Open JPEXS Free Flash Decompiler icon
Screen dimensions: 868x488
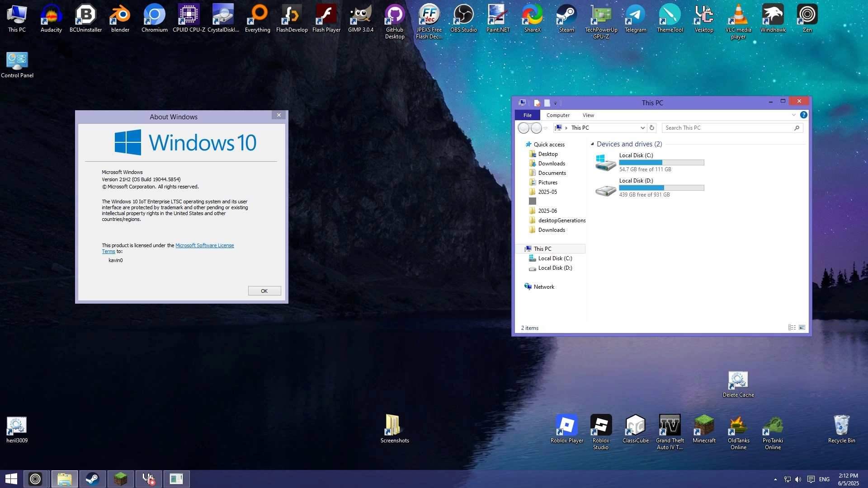429,21
